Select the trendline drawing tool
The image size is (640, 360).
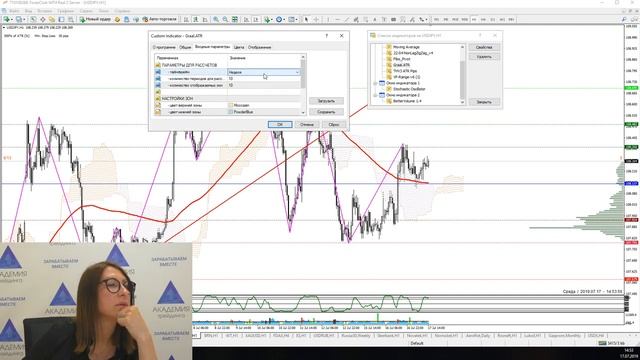pos(347,19)
